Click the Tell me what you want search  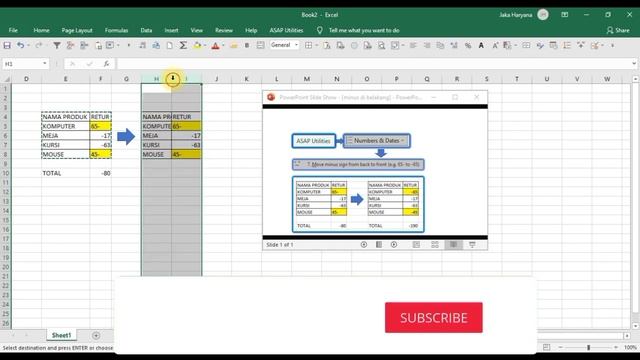[364, 30]
